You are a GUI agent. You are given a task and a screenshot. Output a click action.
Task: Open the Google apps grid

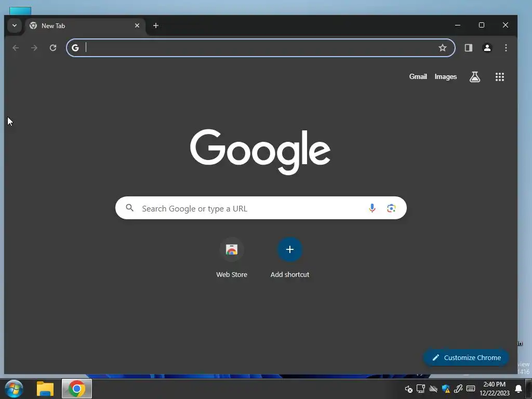point(500,77)
